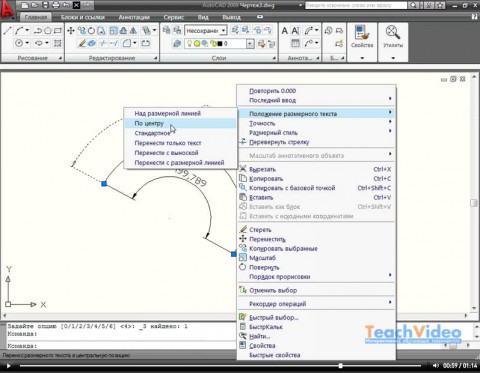The width and height of the screenshot is (480, 373).
Task: Switch to the Аннотации ribbon tab
Action: (x=134, y=17)
